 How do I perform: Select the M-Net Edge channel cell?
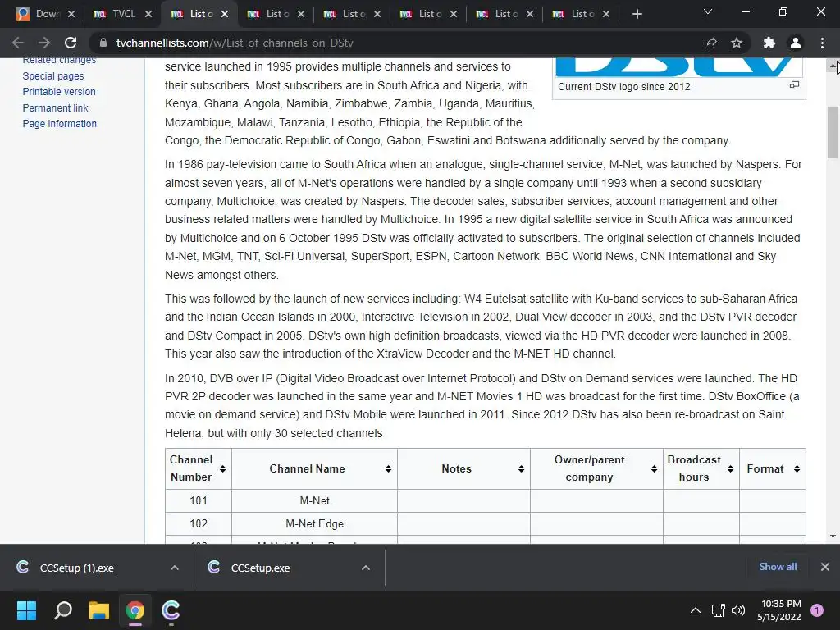(314, 524)
